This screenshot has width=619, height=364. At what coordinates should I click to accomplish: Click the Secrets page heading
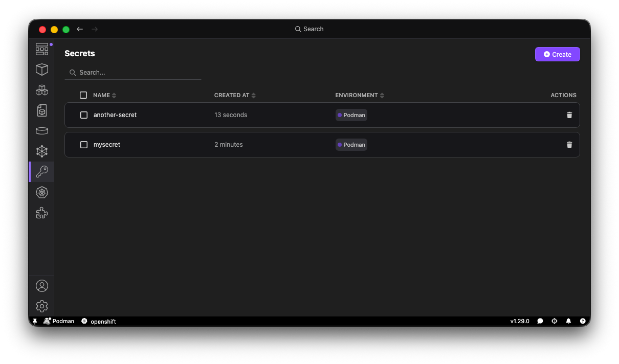click(x=80, y=53)
